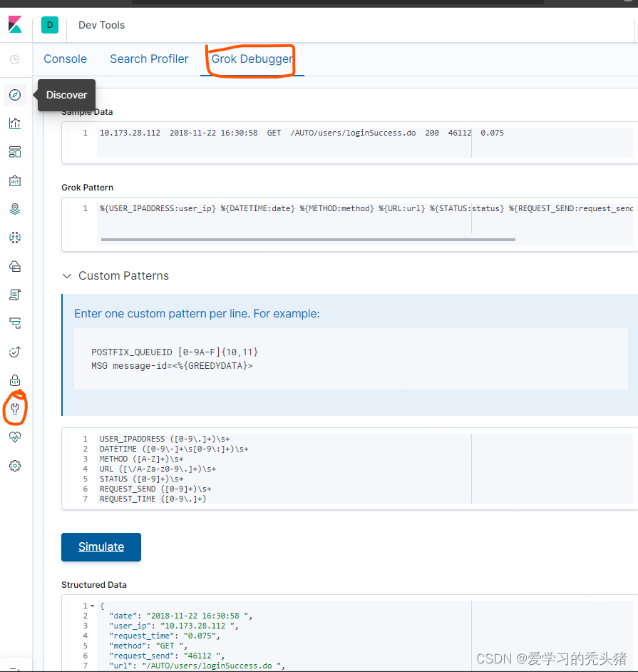Collapse the Custom Patterns section
The height and width of the screenshot is (672, 638).
tap(66, 275)
